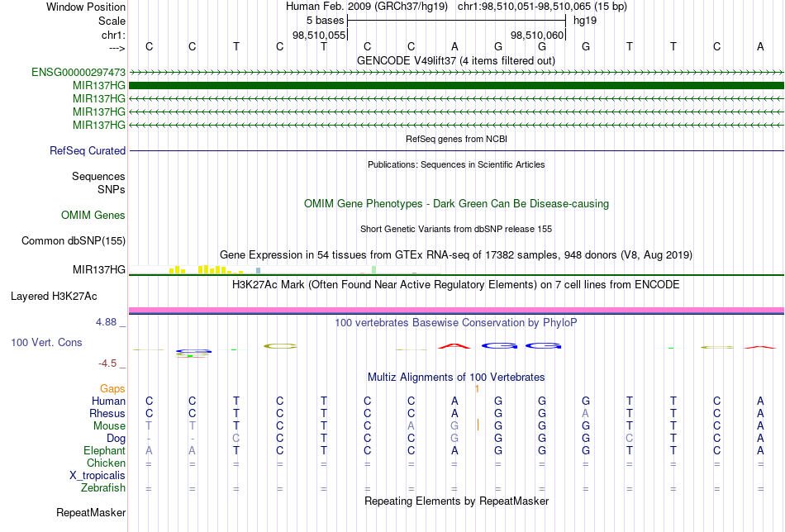Click the orange insertion bar in the Mouse row

pyautogui.click(x=478, y=425)
